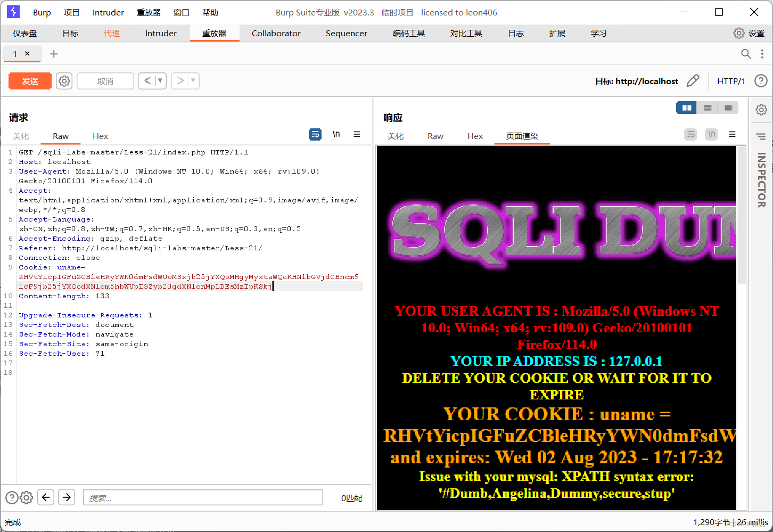Go to next search match arrow
Image resolution: width=773 pixels, height=532 pixels.
coord(67,497)
